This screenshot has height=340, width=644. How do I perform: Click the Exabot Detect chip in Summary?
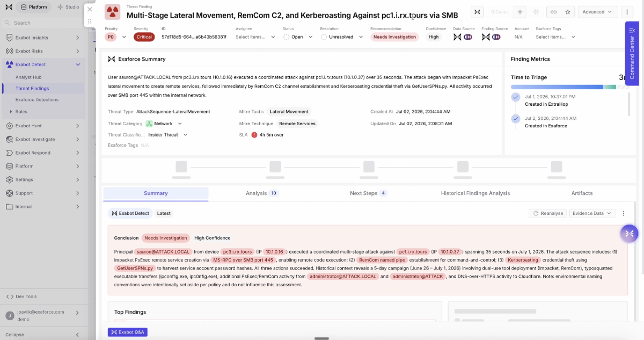pyautogui.click(x=130, y=213)
